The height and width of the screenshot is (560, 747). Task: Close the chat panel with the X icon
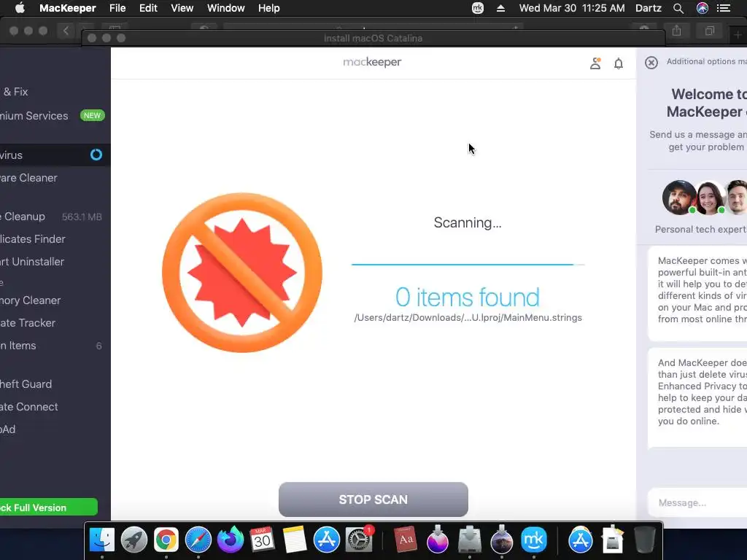coord(651,63)
